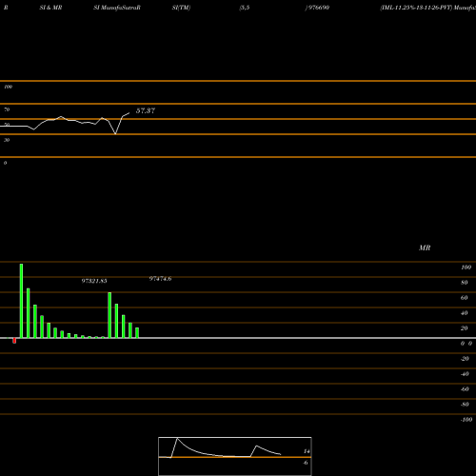This screenshot has width=476, height=476.
Task: Click the MR axis label -100
Action: 466,420
